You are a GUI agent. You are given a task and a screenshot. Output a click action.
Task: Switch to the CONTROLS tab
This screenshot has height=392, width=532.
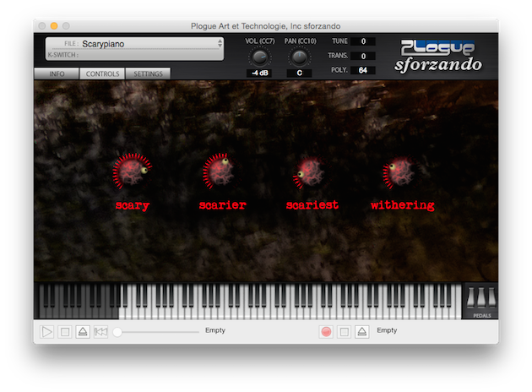click(x=102, y=73)
